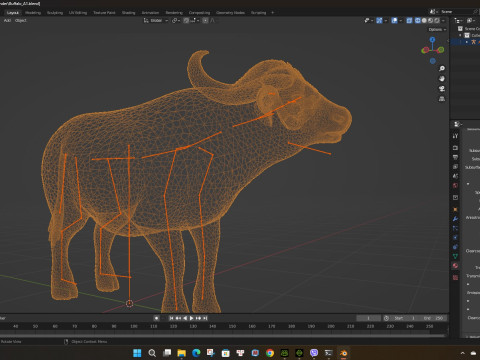Play the animation forward
The width and height of the screenshot is (480, 360).
tap(192, 318)
